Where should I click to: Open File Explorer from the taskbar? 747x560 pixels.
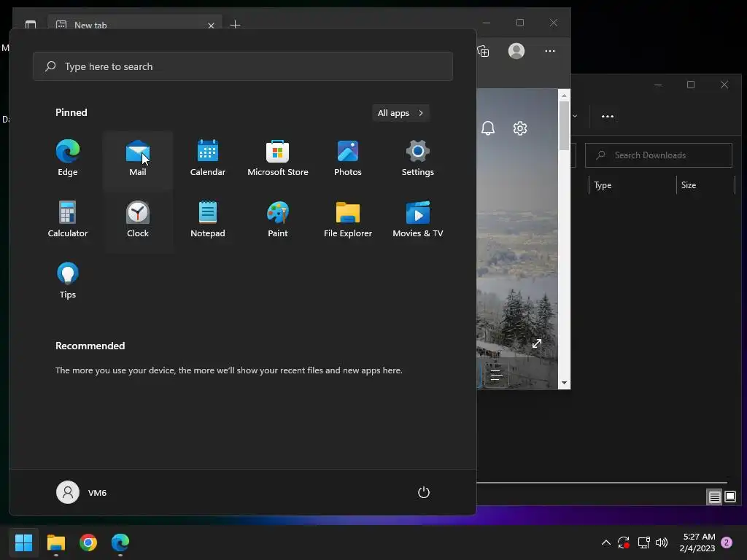(56, 542)
